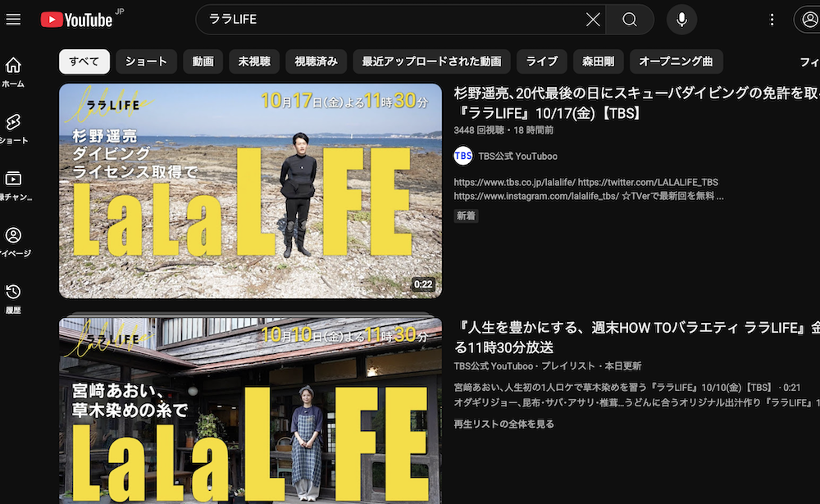Open the My Page sidebar icon

coord(13,241)
